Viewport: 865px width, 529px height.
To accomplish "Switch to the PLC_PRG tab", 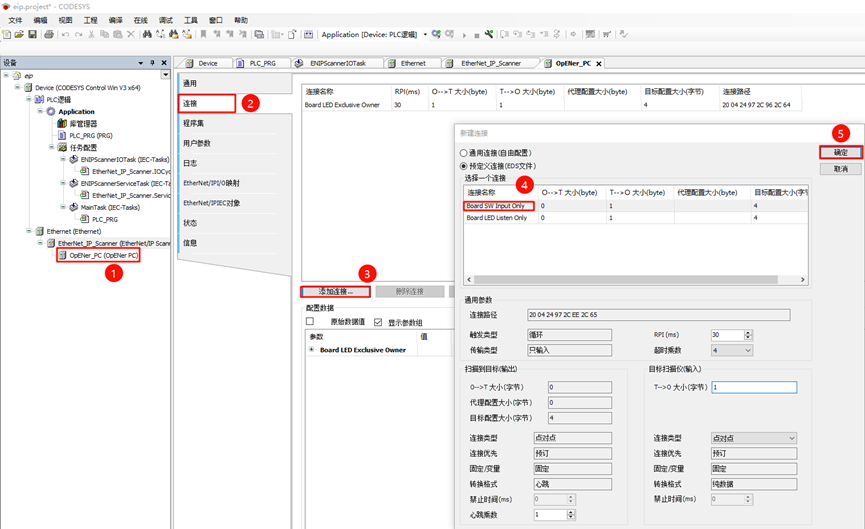I will (257, 63).
